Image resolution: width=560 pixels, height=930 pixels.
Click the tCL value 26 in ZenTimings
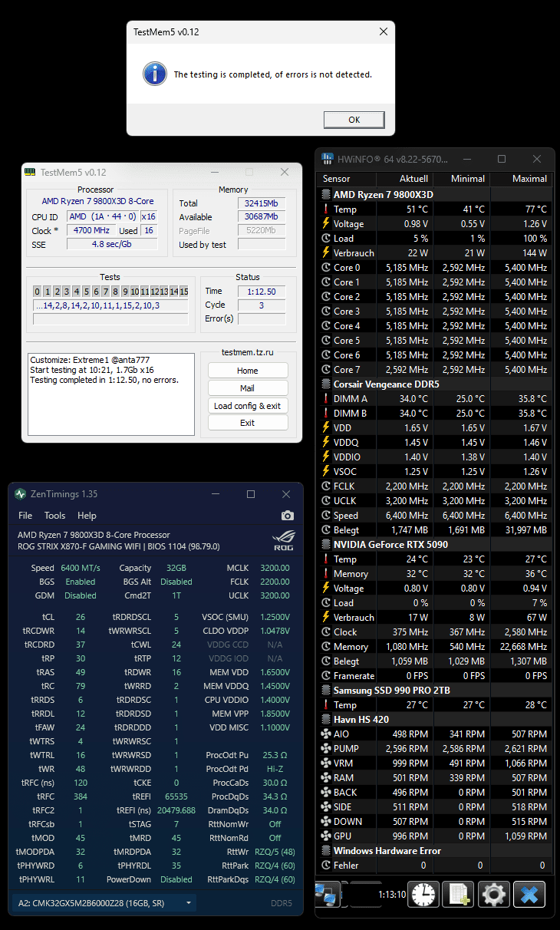(81, 617)
